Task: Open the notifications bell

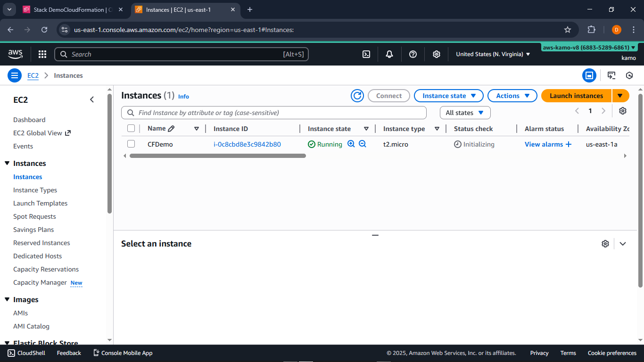Action: (x=389, y=54)
